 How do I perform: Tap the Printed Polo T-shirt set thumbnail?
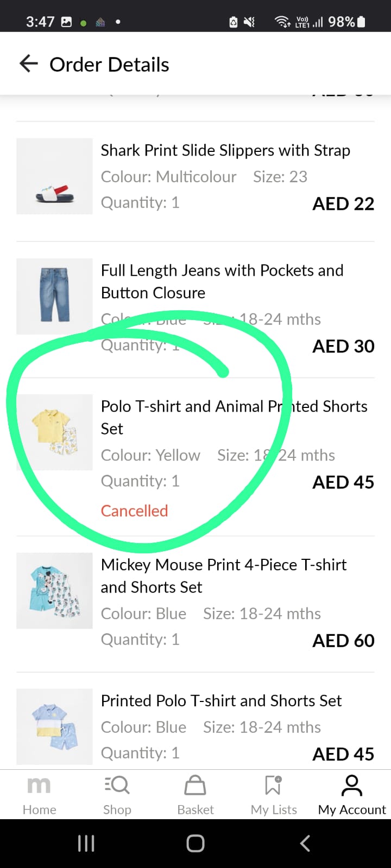click(x=54, y=726)
